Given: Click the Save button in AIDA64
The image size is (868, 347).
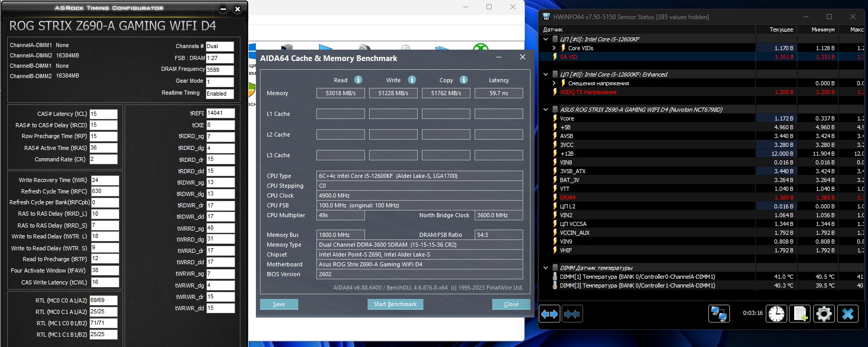Looking at the screenshot, I should tap(279, 304).
